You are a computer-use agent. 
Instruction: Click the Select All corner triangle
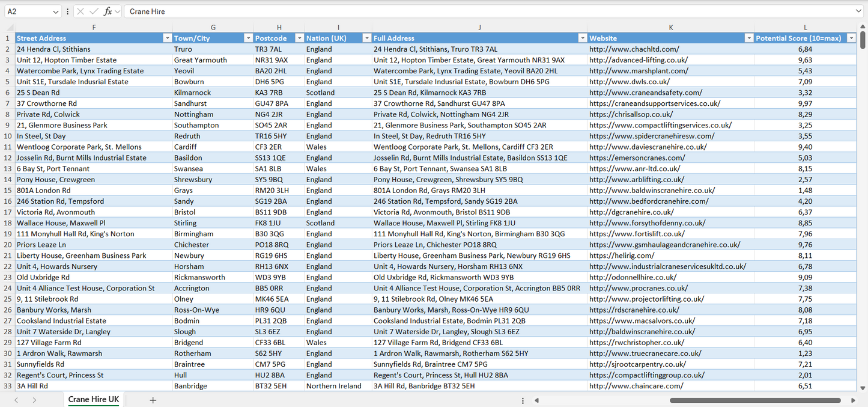[x=10, y=28]
